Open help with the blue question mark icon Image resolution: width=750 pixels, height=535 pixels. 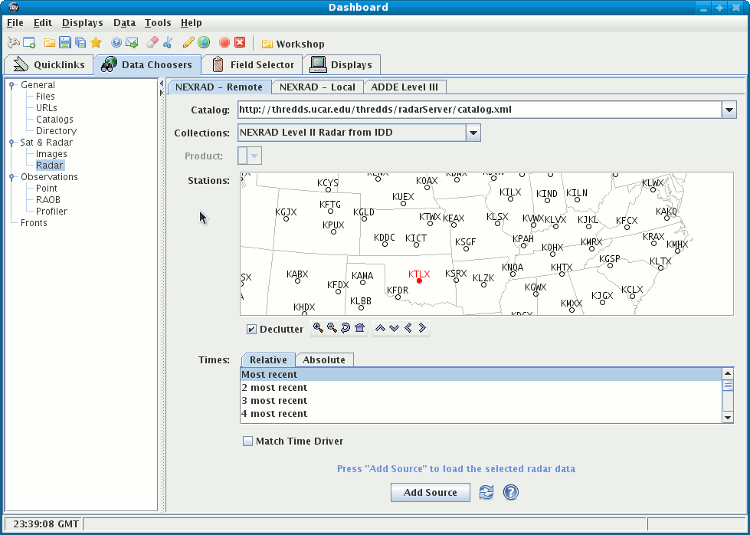tap(511, 492)
